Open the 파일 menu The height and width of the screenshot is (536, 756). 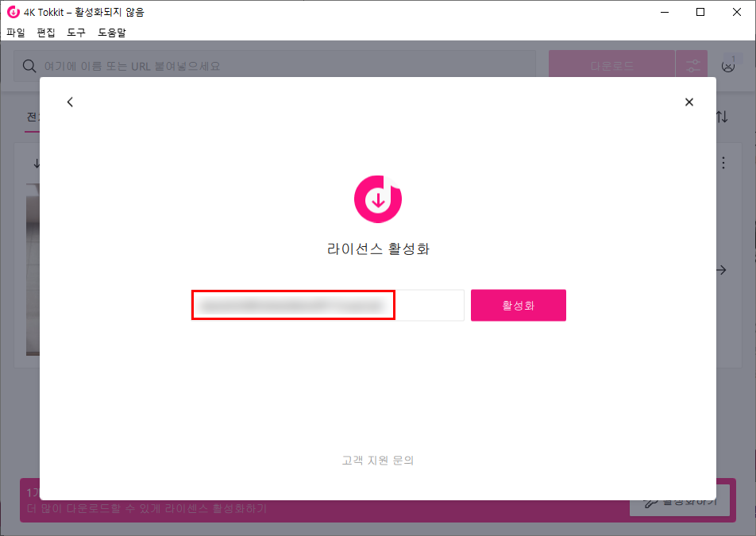click(x=16, y=33)
